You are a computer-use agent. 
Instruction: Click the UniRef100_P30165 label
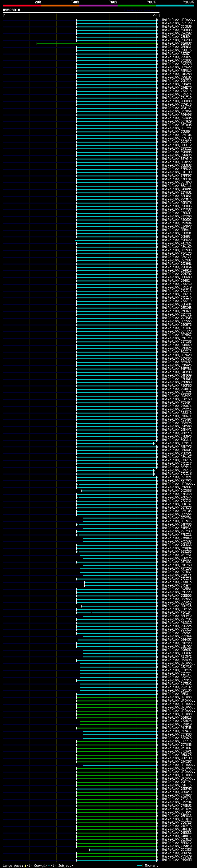pos(177,609)
